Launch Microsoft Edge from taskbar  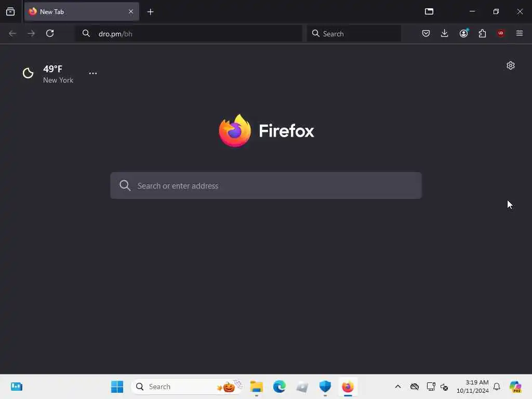click(x=279, y=387)
